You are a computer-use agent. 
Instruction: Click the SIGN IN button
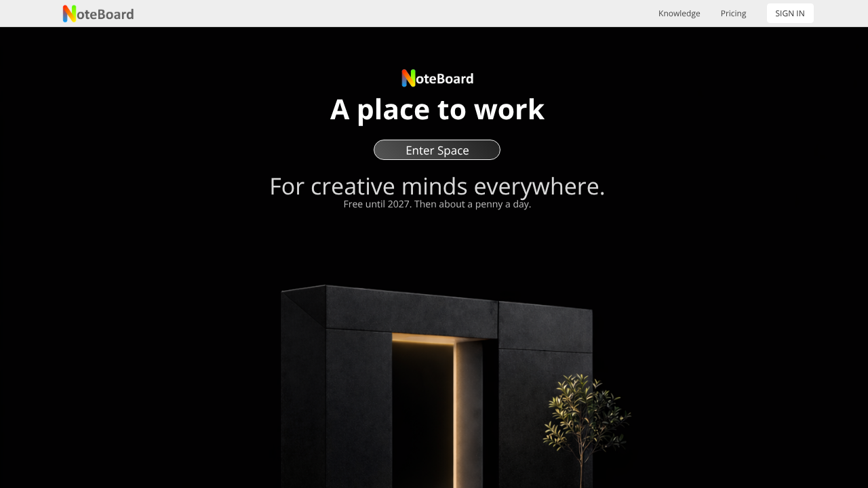click(790, 14)
